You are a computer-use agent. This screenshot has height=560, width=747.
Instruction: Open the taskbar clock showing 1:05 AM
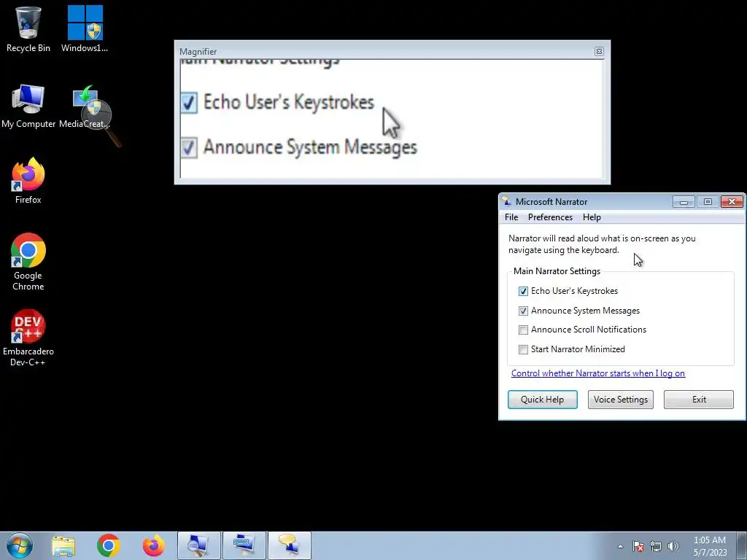click(x=710, y=546)
